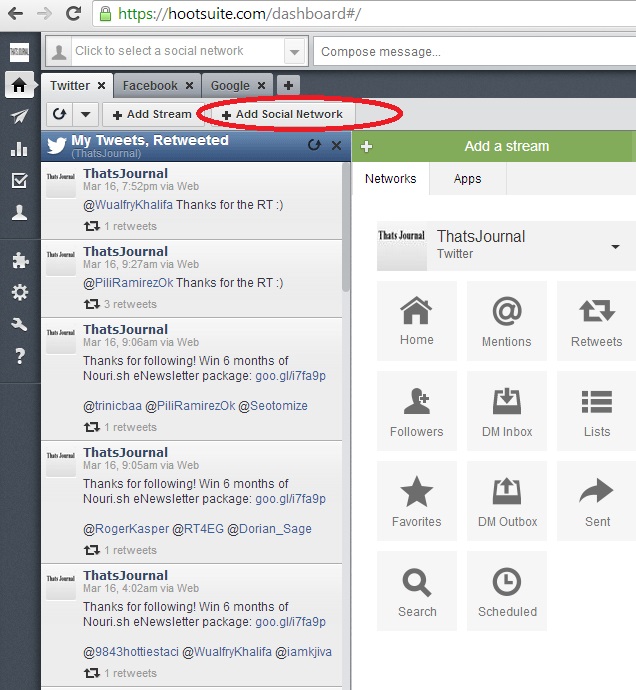Viewport: 636px width, 690px height.
Task: Click ThatsJournal name on the 4:02am tweet
Action: tap(126, 575)
